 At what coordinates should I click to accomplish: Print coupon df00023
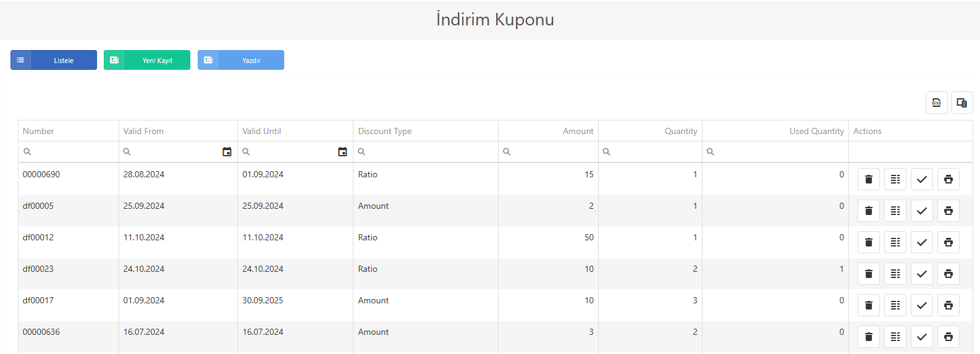click(x=948, y=274)
